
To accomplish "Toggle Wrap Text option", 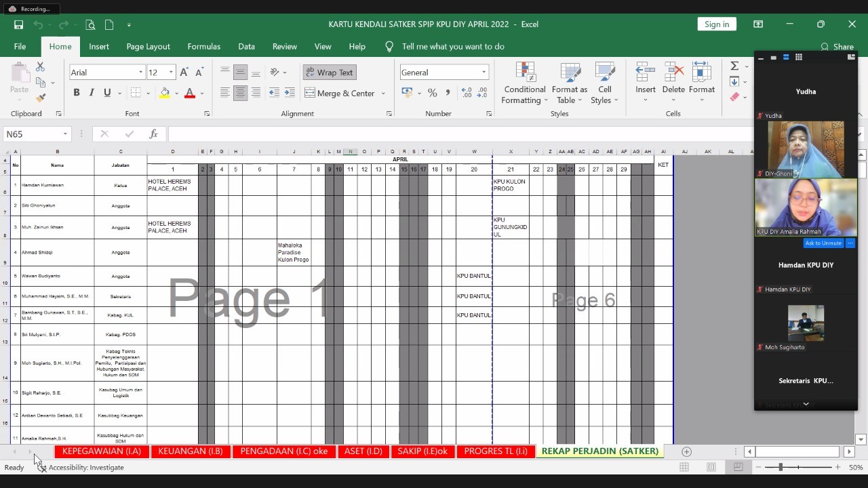I will pyautogui.click(x=330, y=73).
